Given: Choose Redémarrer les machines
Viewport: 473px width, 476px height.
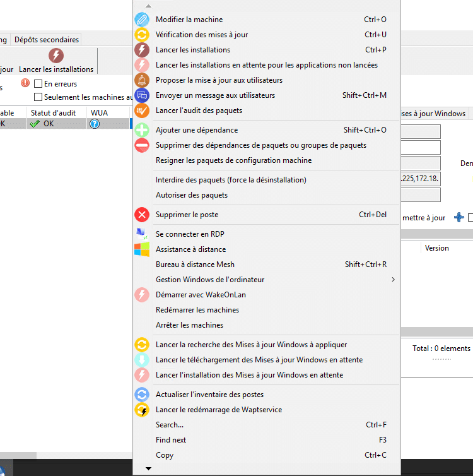Looking at the screenshot, I should pos(267,310).
